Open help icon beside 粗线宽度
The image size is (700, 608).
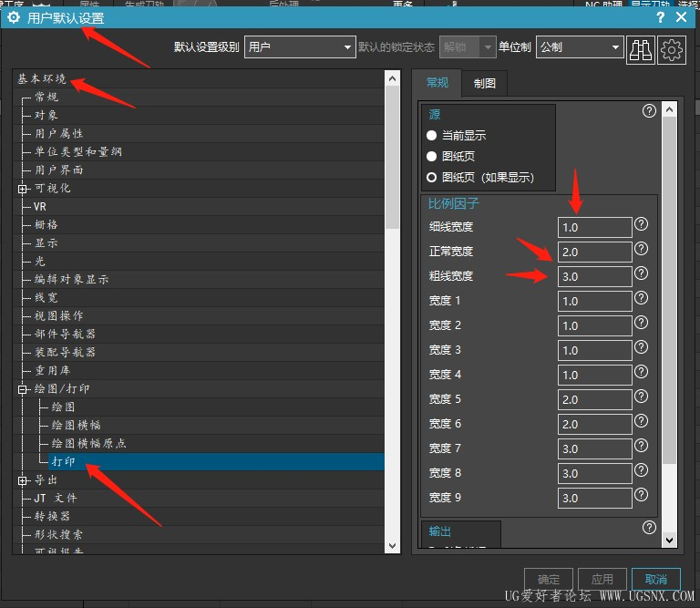(641, 273)
